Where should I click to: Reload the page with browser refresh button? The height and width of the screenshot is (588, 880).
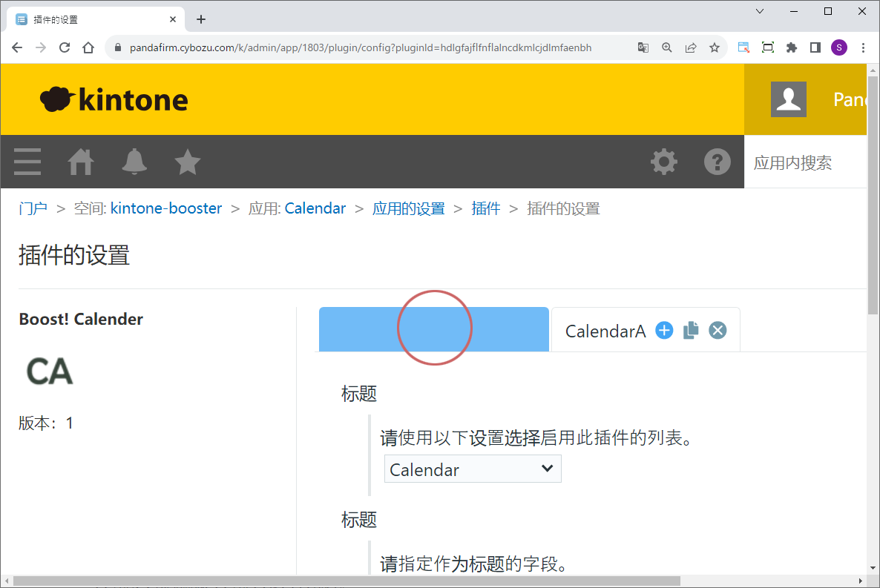click(65, 47)
